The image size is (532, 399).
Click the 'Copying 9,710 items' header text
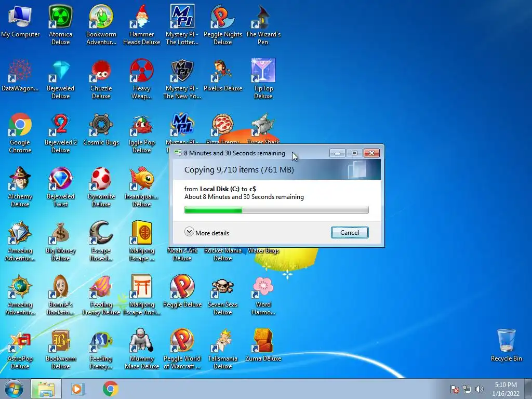(x=239, y=170)
